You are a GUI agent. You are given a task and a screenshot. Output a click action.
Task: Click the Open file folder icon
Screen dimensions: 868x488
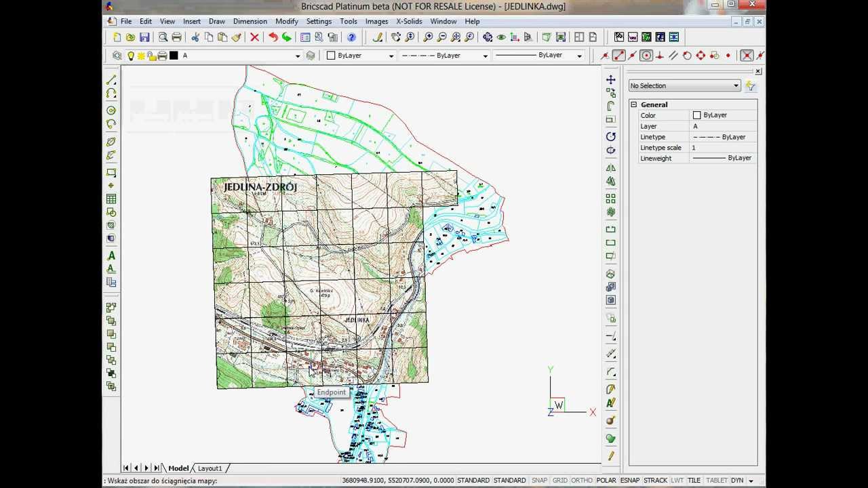[x=130, y=37]
